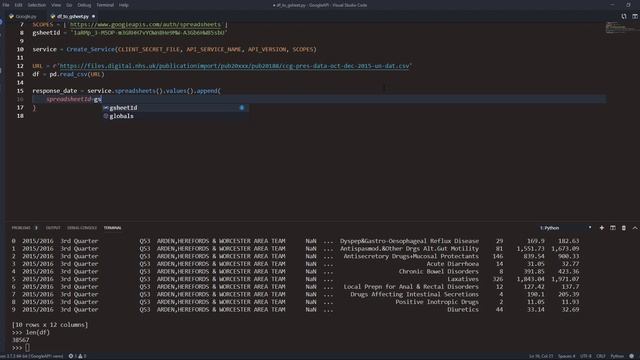The width and height of the screenshot is (640, 360).
Task: Click the Split Editor icon in the editor toolbar
Action: (x=635, y=16)
